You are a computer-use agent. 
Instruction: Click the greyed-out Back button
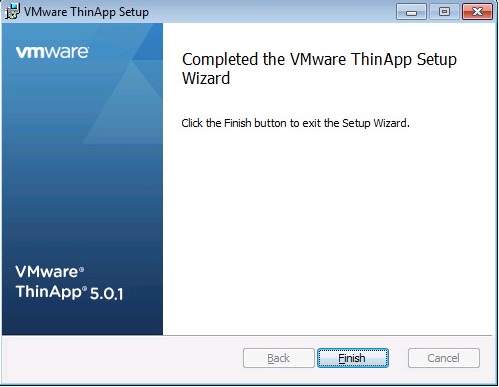pyautogui.click(x=279, y=358)
